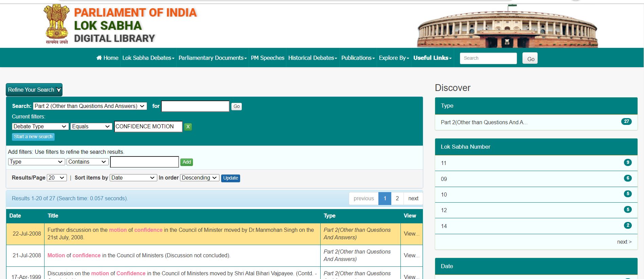
Task: Select results page 1
Action: coord(385,199)
